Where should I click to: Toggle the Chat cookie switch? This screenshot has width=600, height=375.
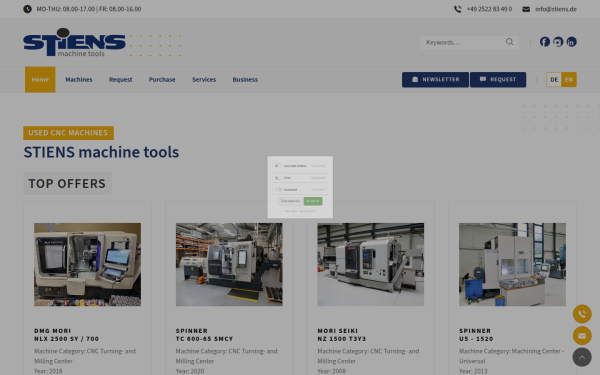(278, 178)
